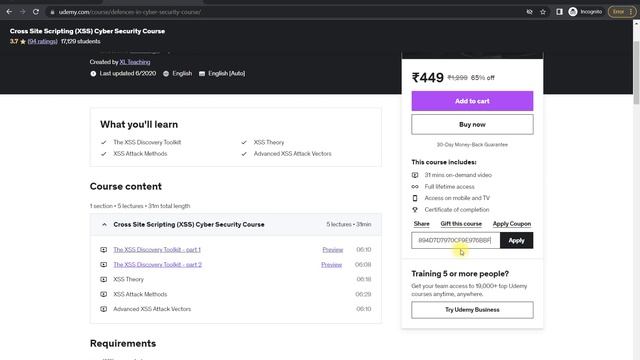640x360 pixels.
Task: Click the Last updated clock icon
Action: [x=93, y=74]
